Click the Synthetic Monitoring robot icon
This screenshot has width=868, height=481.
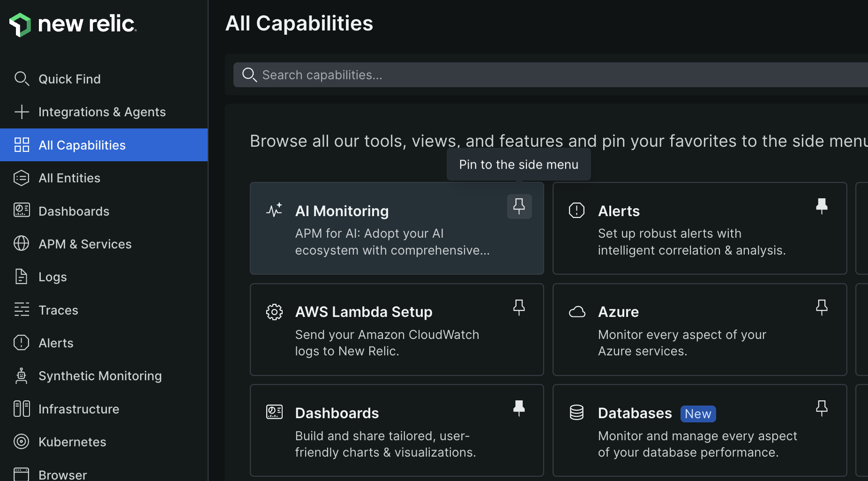[x=22, y=376]
